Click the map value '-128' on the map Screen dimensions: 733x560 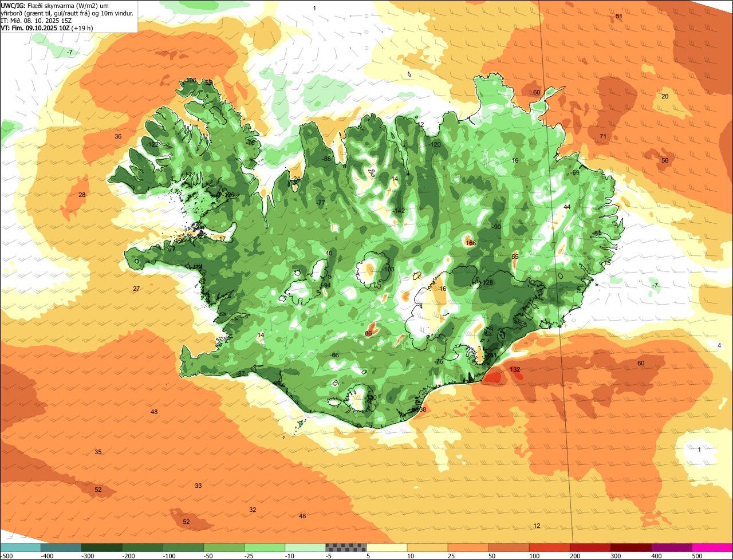[487, 283]
